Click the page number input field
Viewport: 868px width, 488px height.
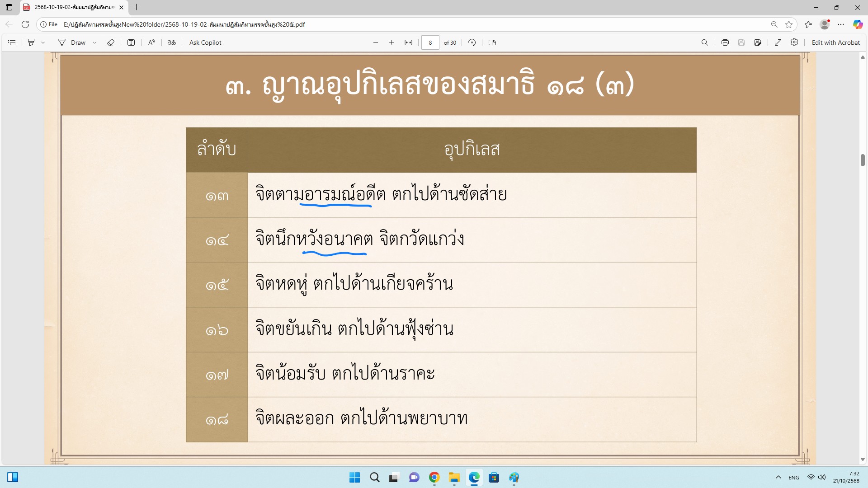tap(430, 42)
